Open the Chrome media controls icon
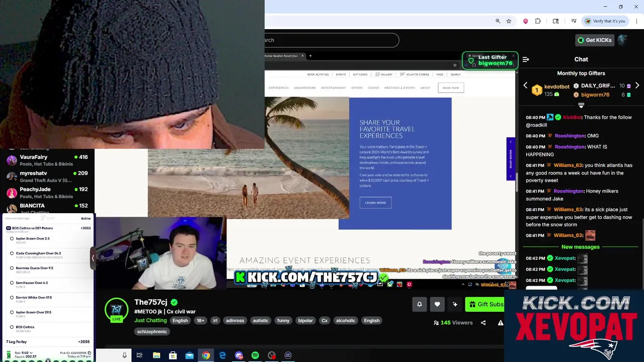The image size is (644, 362). (x=574, y=21)
